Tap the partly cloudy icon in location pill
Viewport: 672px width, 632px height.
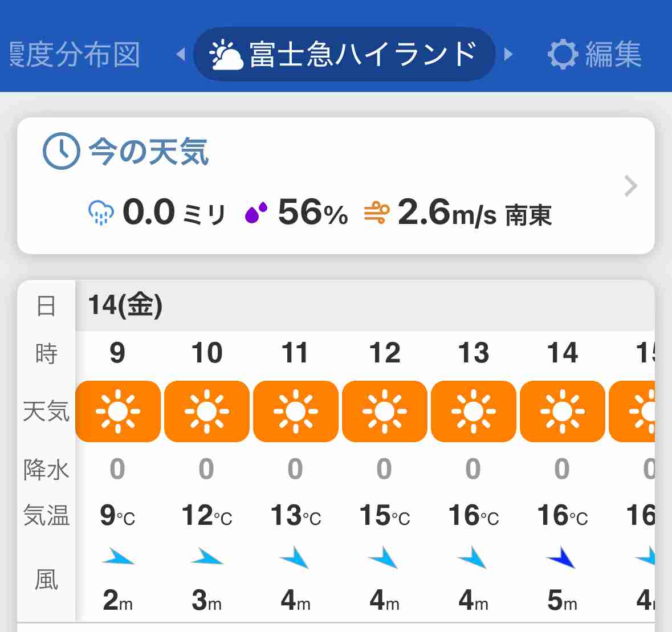pyautogui.click(x=226, y=54)
